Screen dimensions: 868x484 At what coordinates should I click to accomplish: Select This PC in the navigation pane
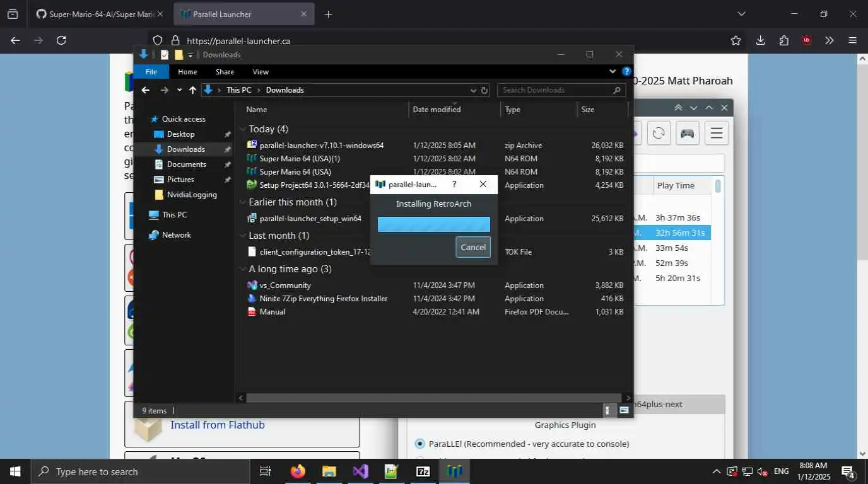coord(174,214)
